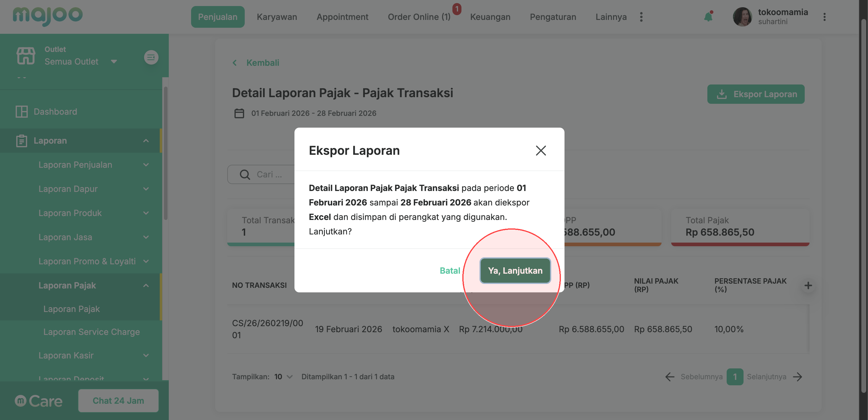The width and height of the screenshot is (868, 420).
Task: Change Tampilkan rows per page dropdown
Action: click(x=283, y=377)
